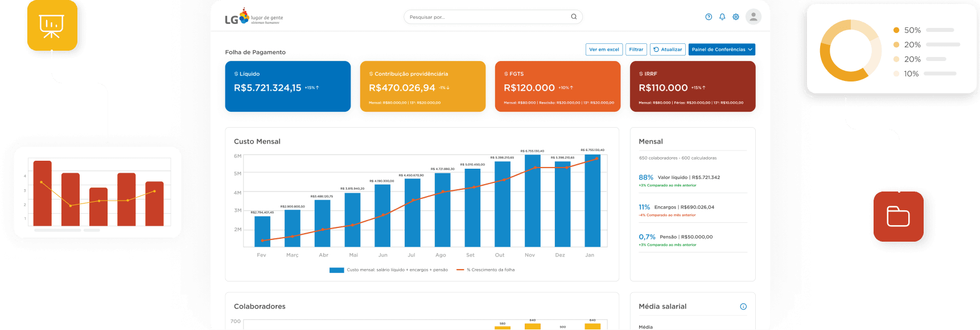The image size is (980, 330).
Task: Select the blue Líquido summary card
Action: point(287,86)
